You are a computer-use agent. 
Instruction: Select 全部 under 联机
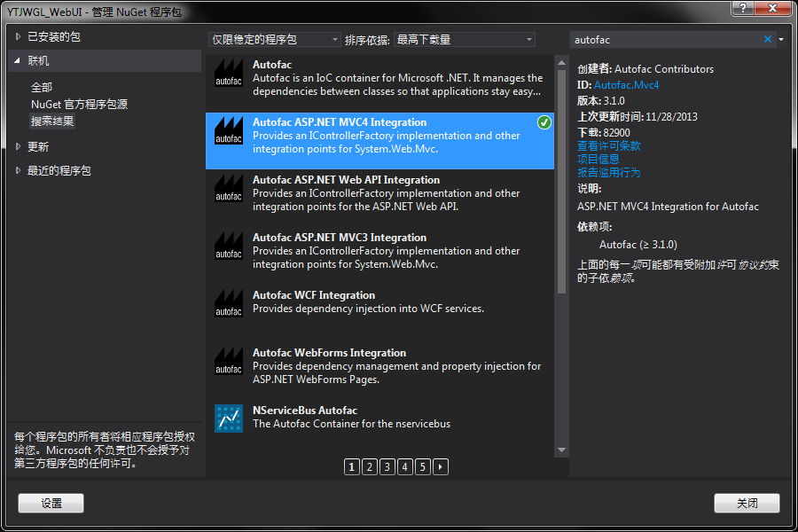pyautogui.click(x=41, y=88)
